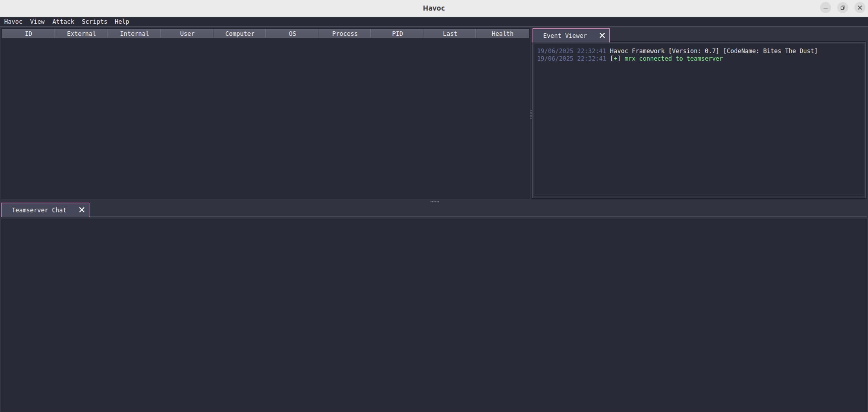The height and width of the screenshot is (412, 868).
Task: Open the Help menu
Action: [x=122, y=21]
